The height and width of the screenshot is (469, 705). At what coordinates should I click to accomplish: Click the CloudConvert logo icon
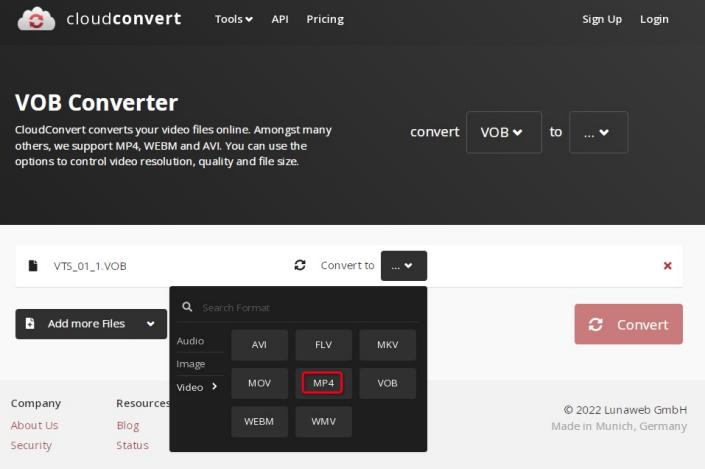[36, 19]
